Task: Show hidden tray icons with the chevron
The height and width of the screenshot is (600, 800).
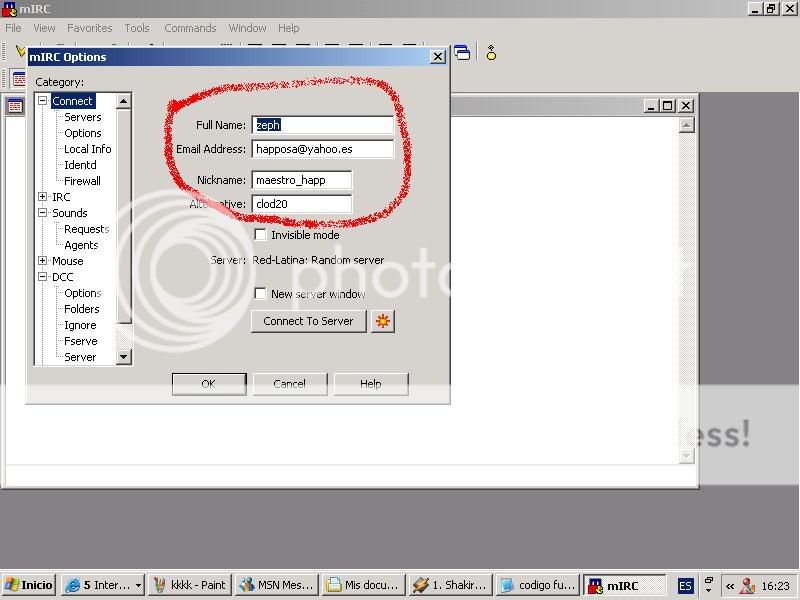Action: (x=730, y=586)
